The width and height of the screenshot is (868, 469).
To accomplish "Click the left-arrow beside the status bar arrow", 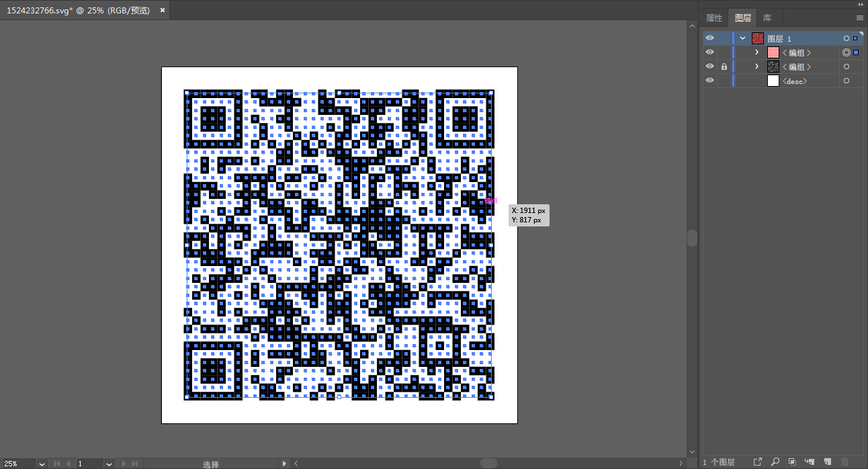I will coord(295,464).
